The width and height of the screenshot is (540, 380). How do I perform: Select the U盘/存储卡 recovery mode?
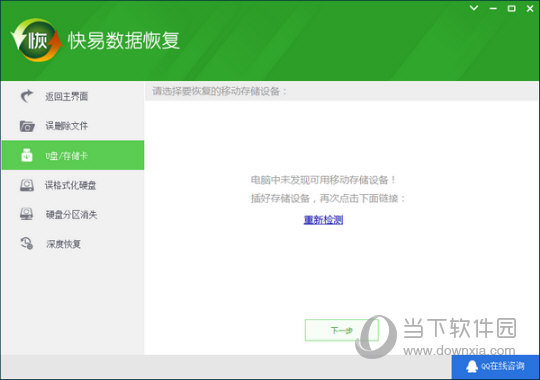tap(73, 155)
